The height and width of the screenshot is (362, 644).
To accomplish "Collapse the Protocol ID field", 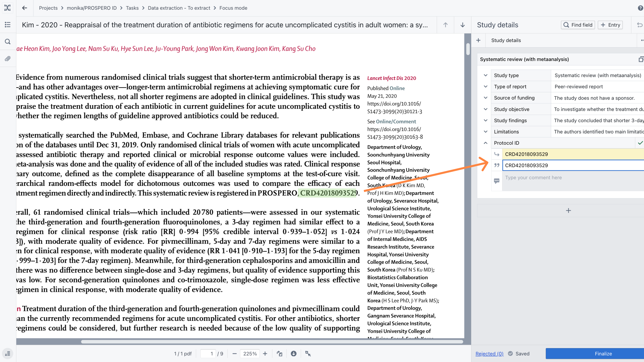I will (x=486, y=143).
